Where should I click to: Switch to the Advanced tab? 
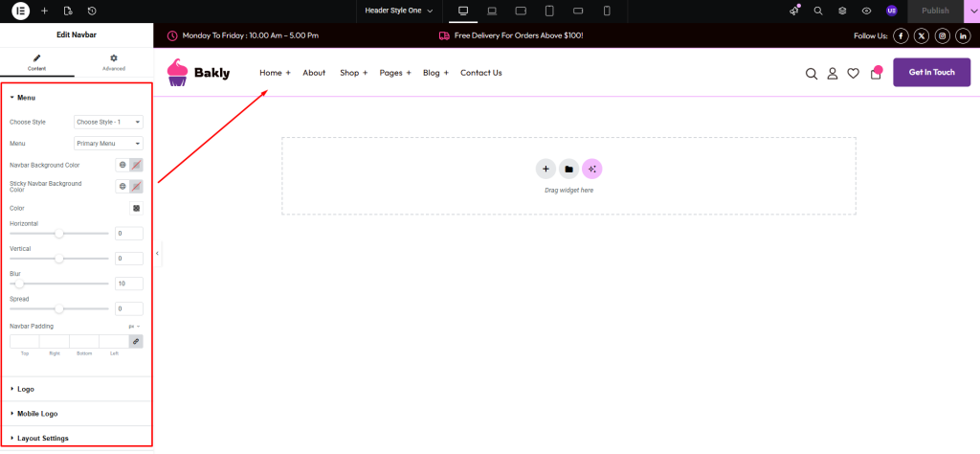[114, 63]
